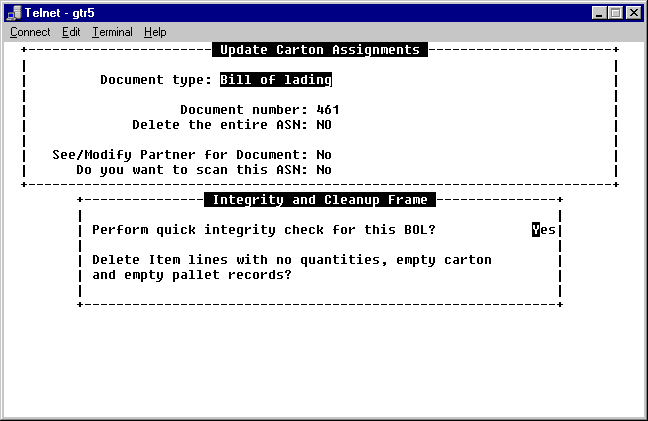This screenshot has height=421, width=648.
Task: Open the Help menu
Action: coord(155,32)
